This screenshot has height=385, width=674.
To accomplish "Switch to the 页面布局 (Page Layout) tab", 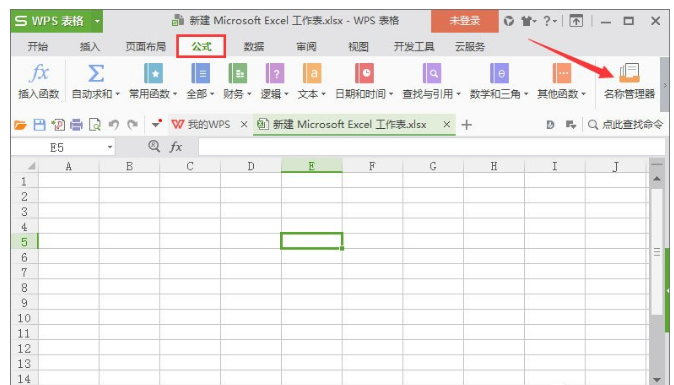I will [145, 46].
